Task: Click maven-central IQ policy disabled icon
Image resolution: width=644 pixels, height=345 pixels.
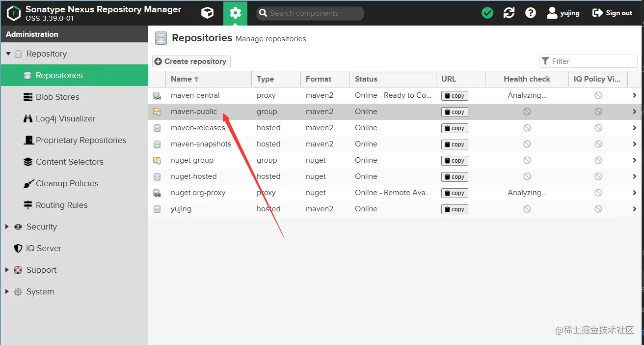Action: click(598, 96)
